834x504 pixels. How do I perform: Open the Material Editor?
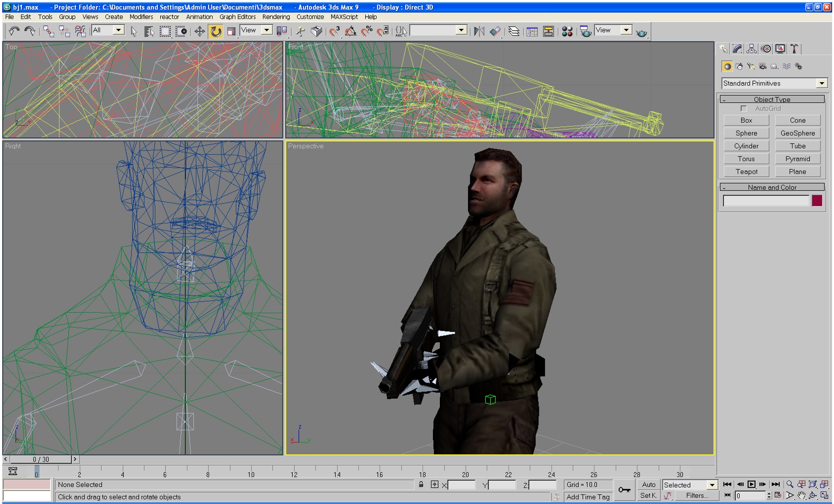pyautogui.click(x=567, y=31)
